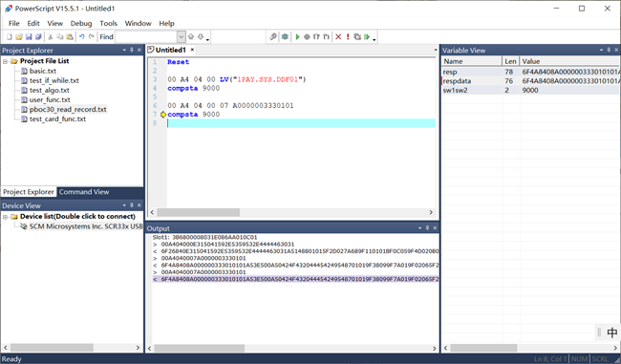Click the Copy icon in toolbar

coord(60,37)
